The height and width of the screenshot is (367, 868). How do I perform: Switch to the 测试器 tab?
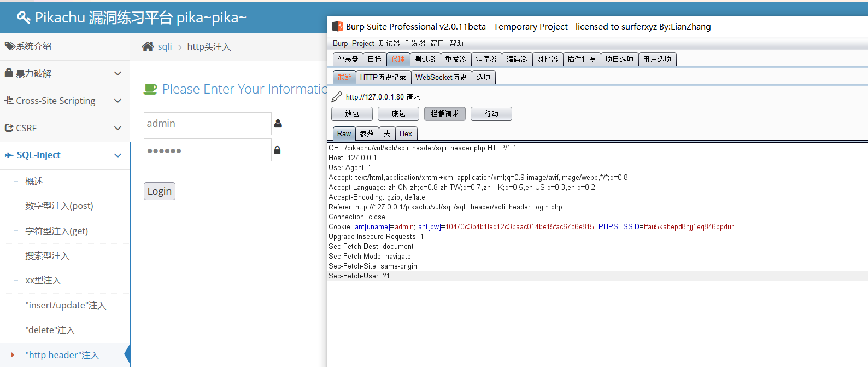pyautogui.click(x=425, y=59)
